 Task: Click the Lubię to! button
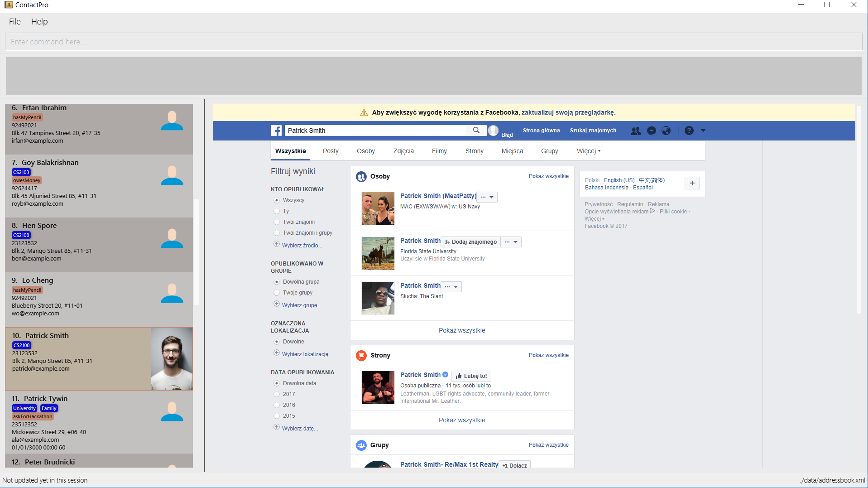pyautogui.click(x=471, y=376)
